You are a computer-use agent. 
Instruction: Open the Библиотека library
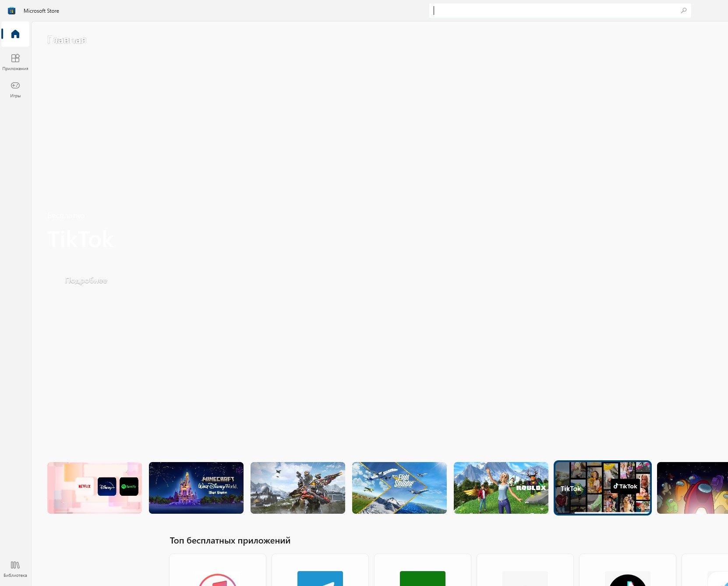pyautogui.click(x=15, y=569)
